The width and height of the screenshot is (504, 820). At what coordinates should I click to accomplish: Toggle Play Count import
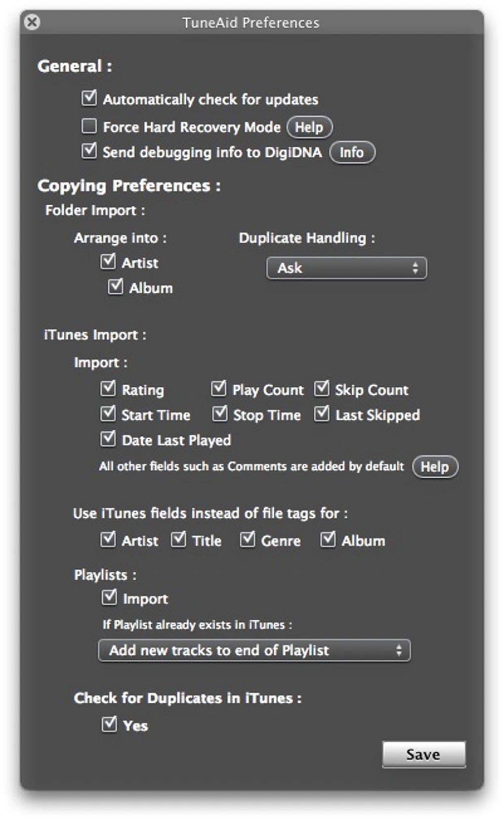[x=219, y=389]
